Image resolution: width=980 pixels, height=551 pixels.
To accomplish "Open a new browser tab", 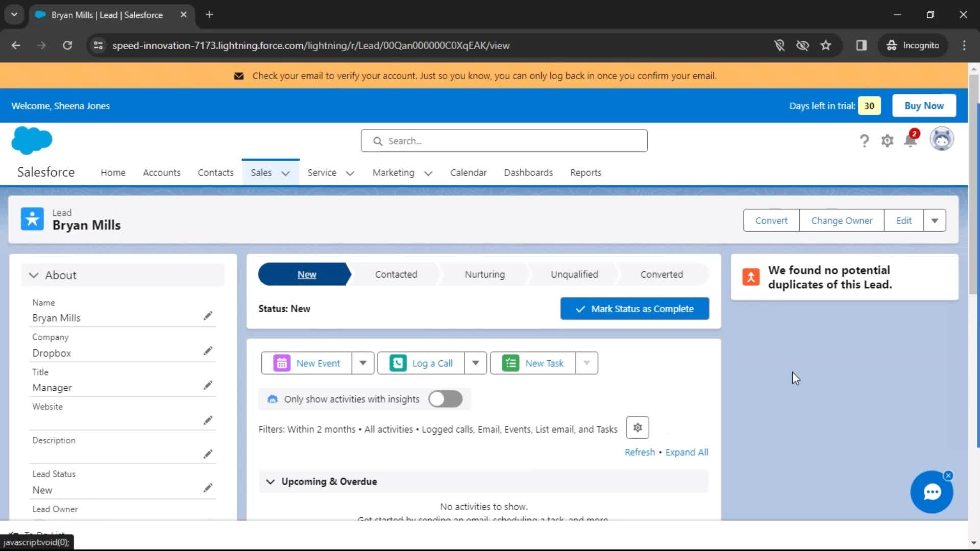I will [209, 14].
